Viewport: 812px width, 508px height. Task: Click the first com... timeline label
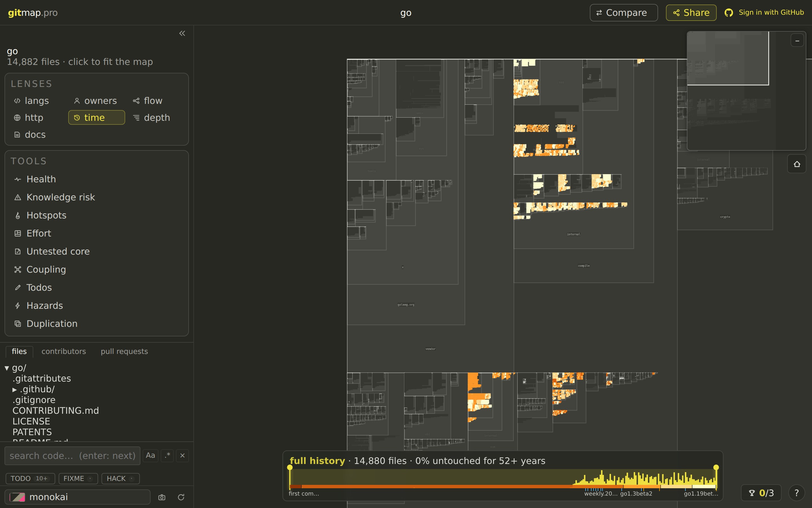tap(304, 494)
